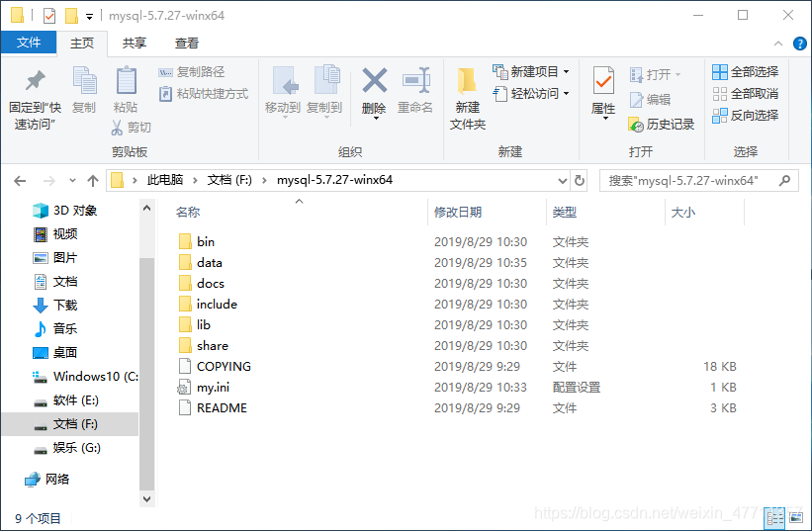Click the red Delete (删除) X icon
This screenshot has height=531, width=812.
375,81
